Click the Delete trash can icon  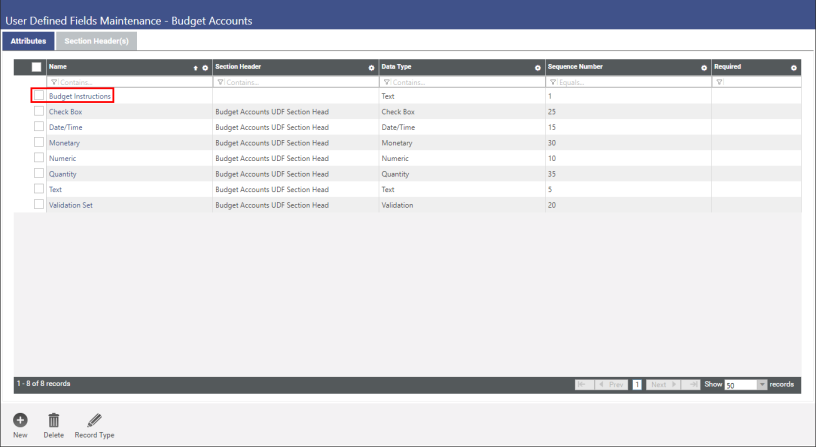click(54, 420)
